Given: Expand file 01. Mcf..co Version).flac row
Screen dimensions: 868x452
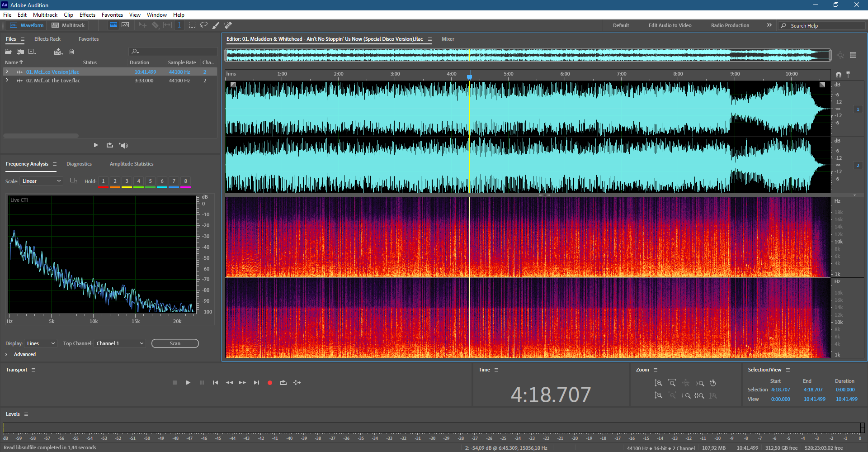Looking at the screenshot, I should coord(7,71).
